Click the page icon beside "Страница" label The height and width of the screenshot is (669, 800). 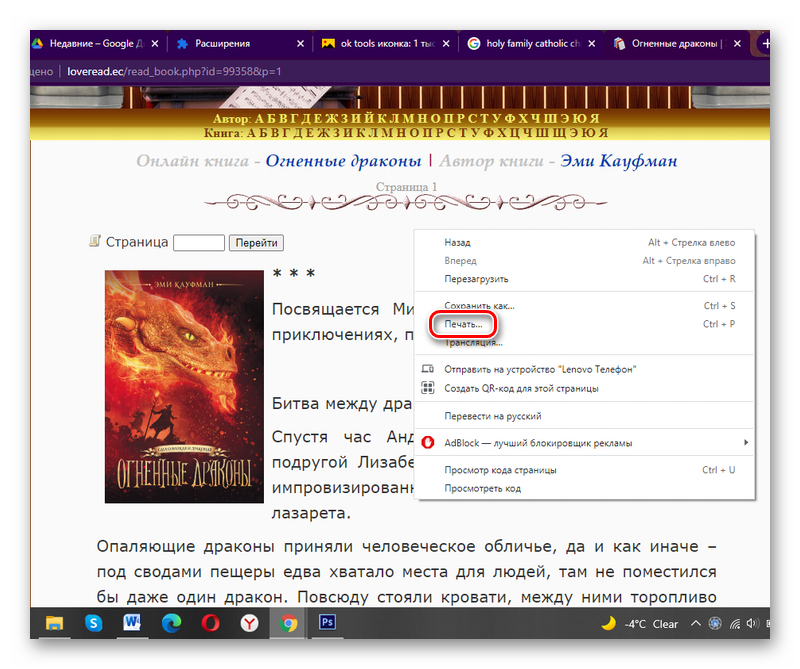click(96, 241)
